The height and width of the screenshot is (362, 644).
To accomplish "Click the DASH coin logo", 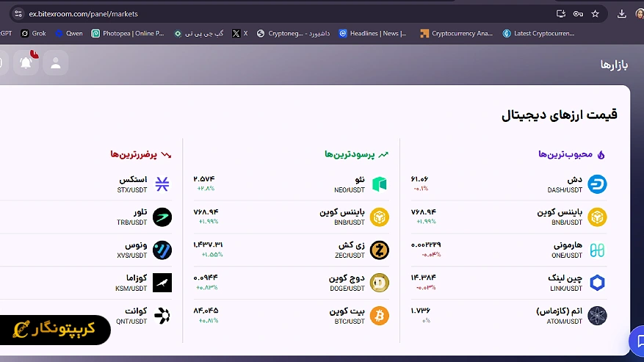I will click(597, 184).
